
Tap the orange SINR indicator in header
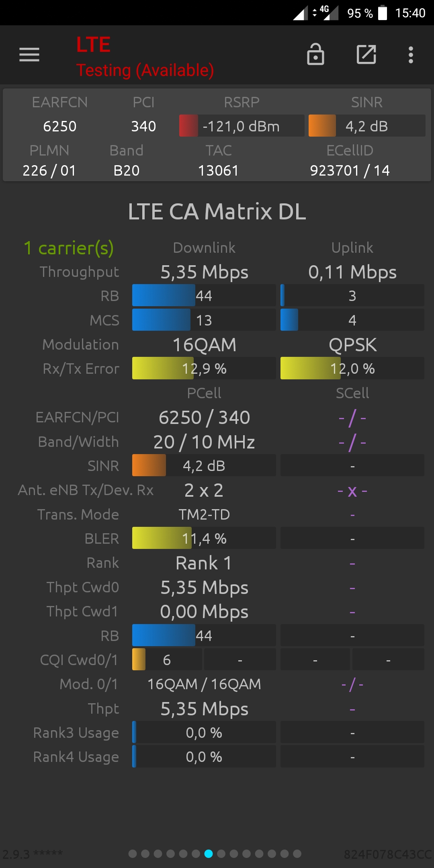(x=322, y=126)
